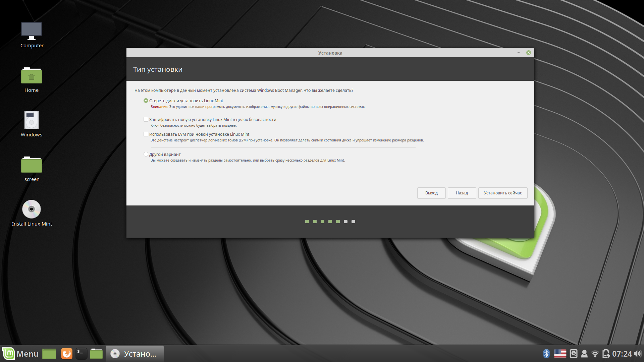644x362 pixels.
Task: Open the Terminal from the panel
Action: coord(81,354)
